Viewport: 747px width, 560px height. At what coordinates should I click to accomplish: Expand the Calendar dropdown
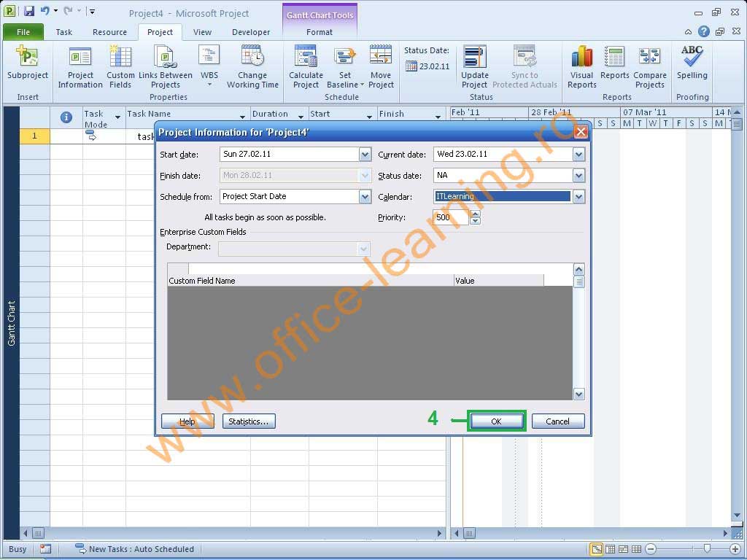(578, 197)
